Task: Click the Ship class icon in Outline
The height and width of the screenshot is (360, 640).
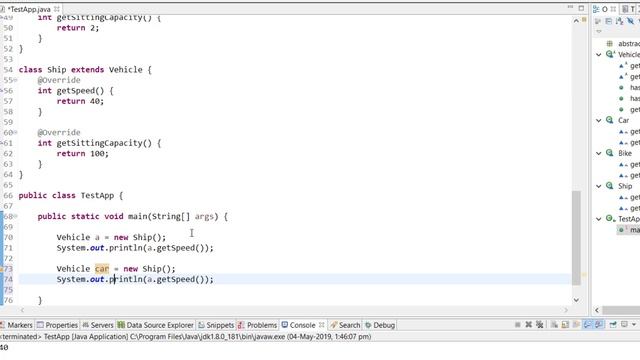Action: [x=610, y=186]
